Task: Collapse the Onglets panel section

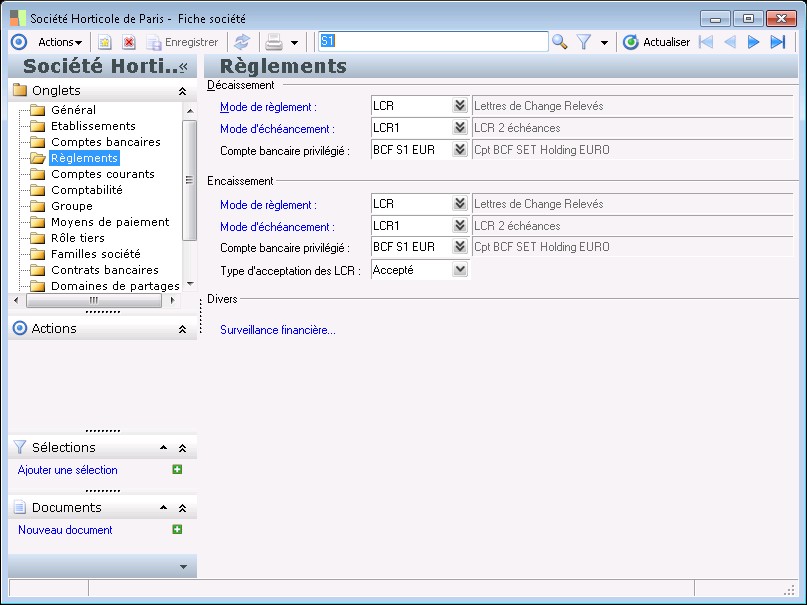Action: pos(182,91)
